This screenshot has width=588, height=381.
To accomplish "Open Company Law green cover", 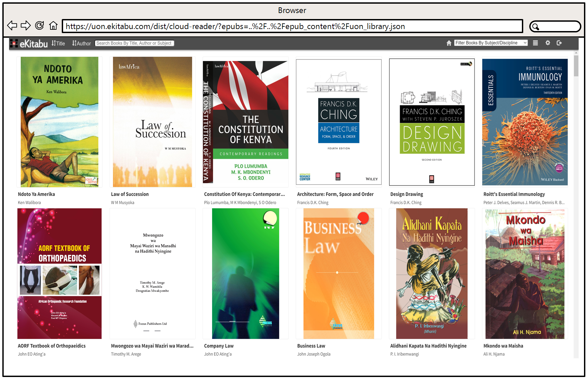I will click(x=245, y=273).
